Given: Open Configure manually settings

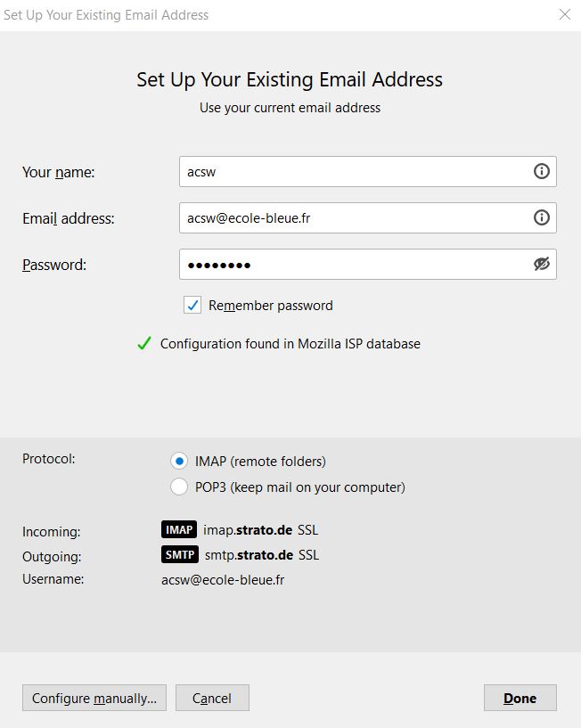Looking at the screenshot, I should [x=94, y=698].
